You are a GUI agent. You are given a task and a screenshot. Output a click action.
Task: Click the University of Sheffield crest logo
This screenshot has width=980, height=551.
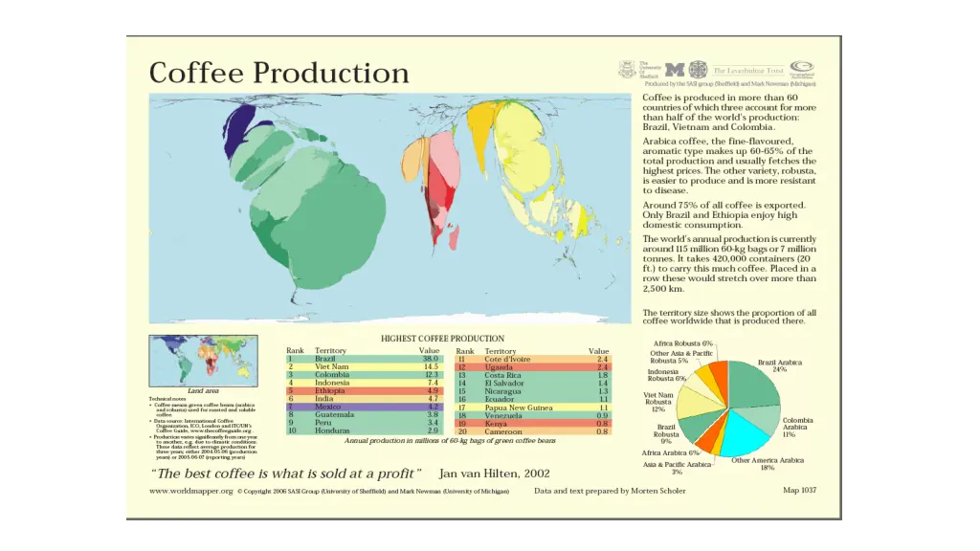click(x=628, y=69)
